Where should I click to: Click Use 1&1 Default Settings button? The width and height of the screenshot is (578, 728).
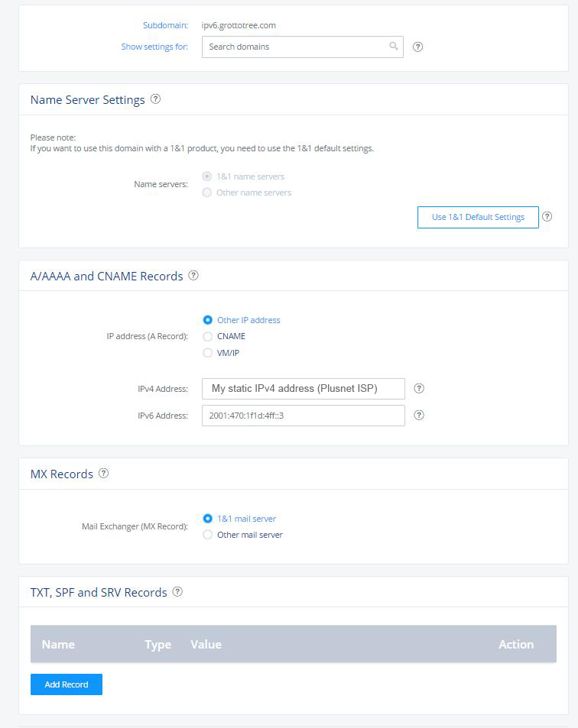click(x=478, y=217)
